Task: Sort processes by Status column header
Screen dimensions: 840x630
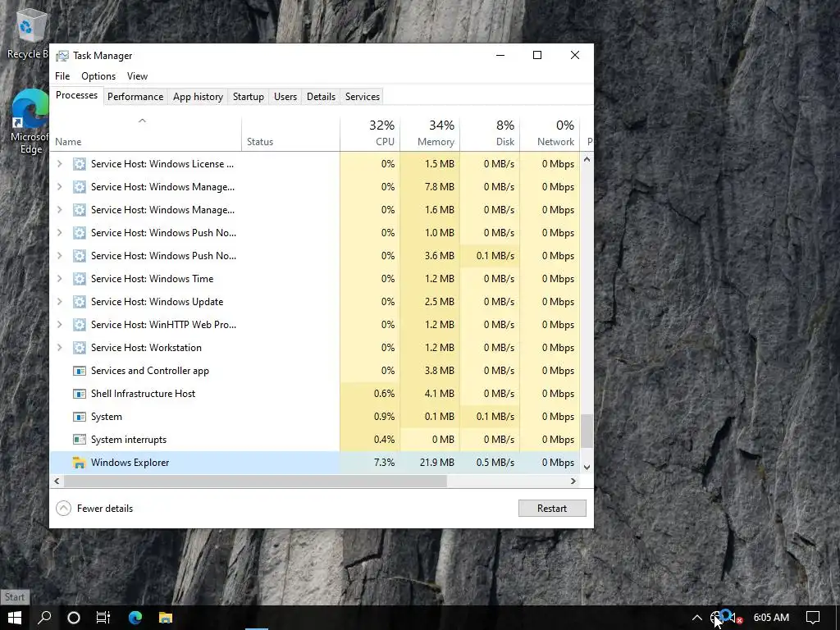Action: pos(291,133)
